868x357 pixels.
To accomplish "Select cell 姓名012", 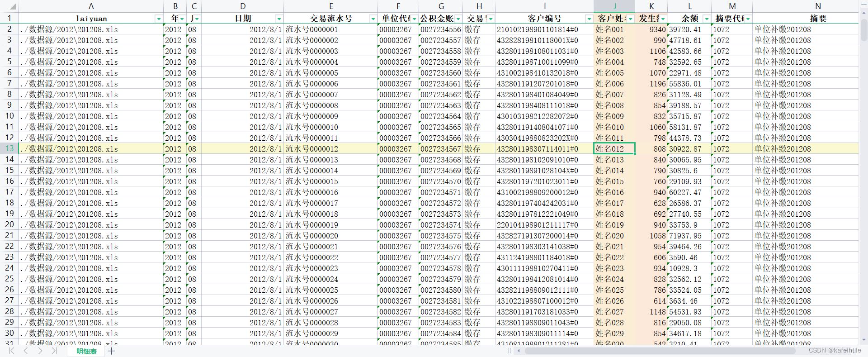I will [x=614, y=148].
